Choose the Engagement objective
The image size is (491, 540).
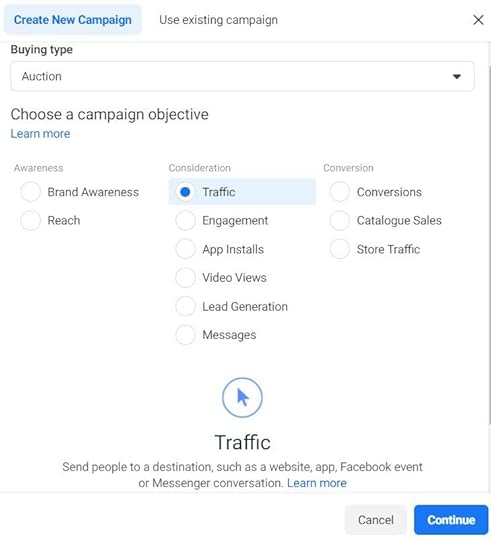pos(185,220)
